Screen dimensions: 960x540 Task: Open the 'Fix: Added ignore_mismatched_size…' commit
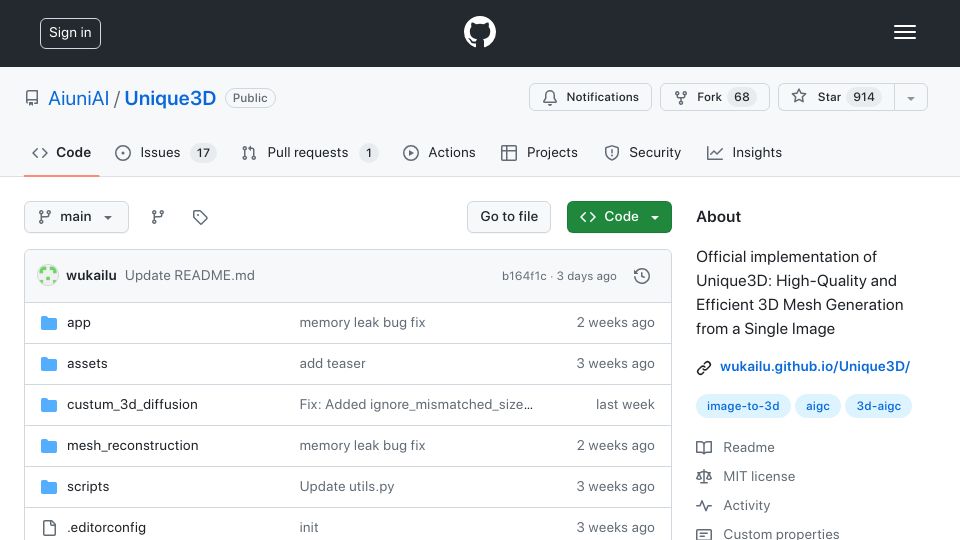click(x=416, y=405)
